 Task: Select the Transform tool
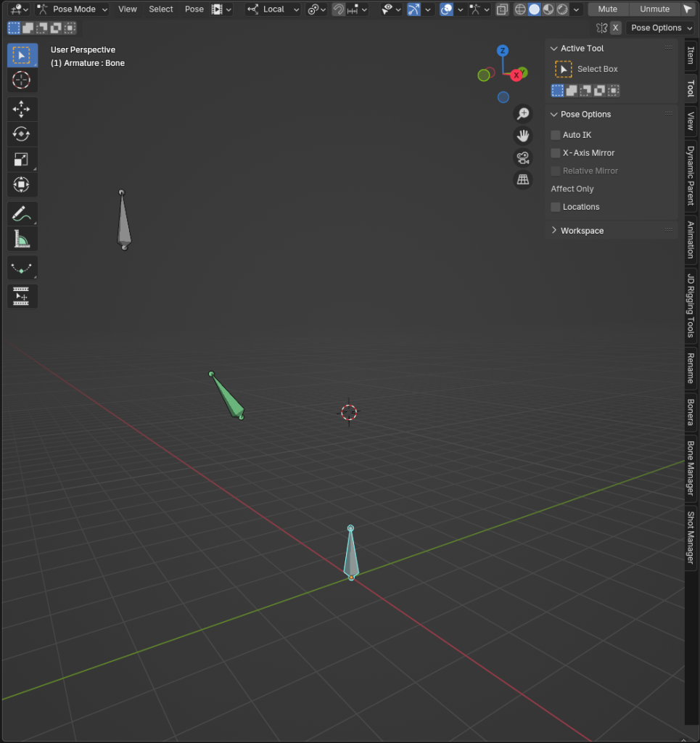tap(22, 184)
